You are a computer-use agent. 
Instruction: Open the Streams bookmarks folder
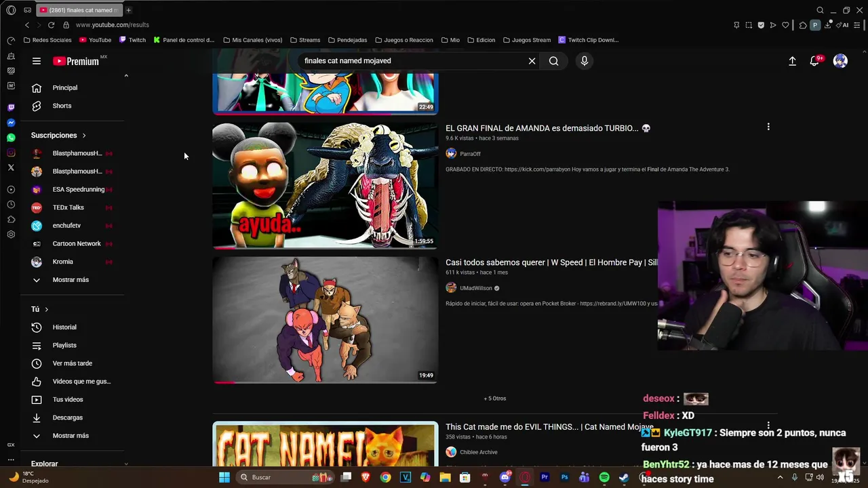(x=305, y=40)
